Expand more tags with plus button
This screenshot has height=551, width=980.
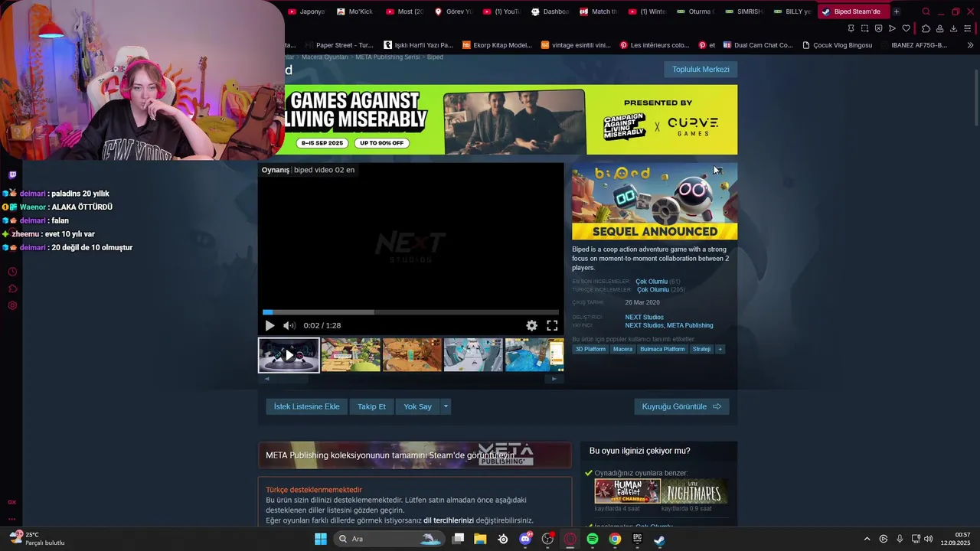pyautogui.click(x=720, y=349)
